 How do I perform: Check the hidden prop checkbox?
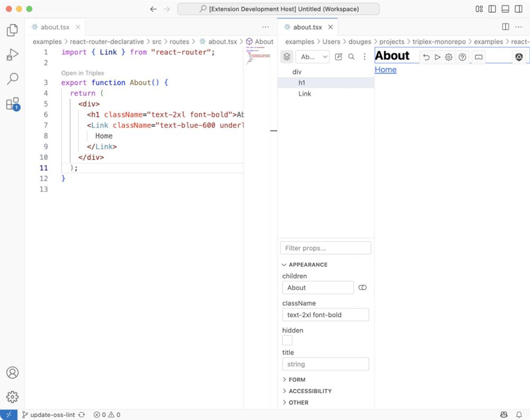point(287,340)
